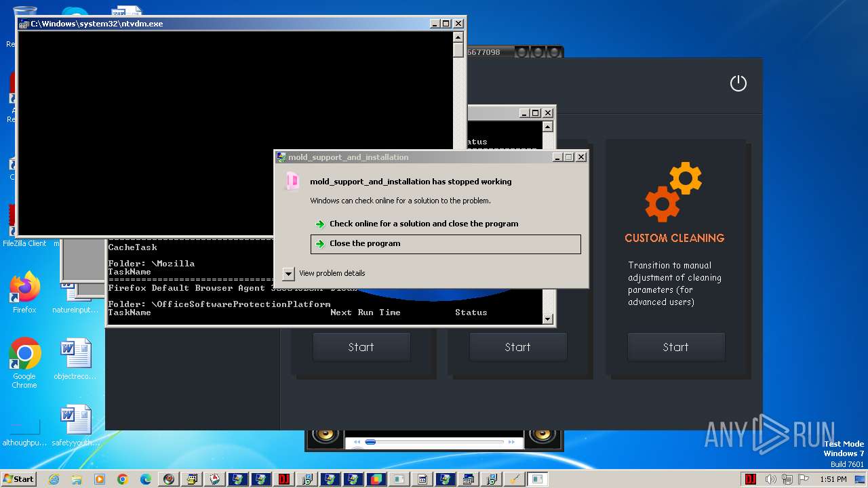Click the power icon in the cleaner app
This screenshot has height=488, width=868.
[738, 83]
